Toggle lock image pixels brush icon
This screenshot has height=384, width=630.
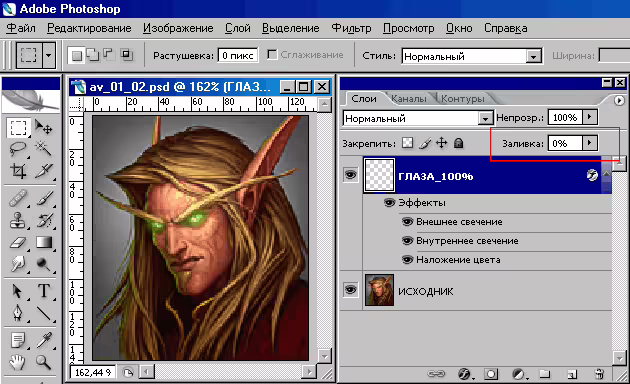[425, 143]
